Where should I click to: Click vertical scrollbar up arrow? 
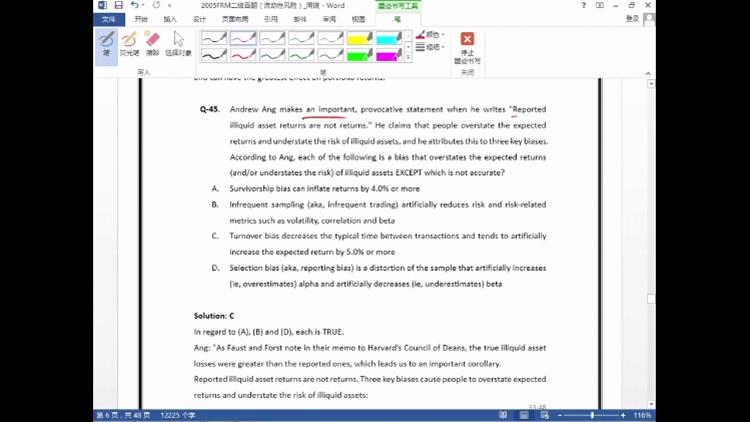click(651, 84)
